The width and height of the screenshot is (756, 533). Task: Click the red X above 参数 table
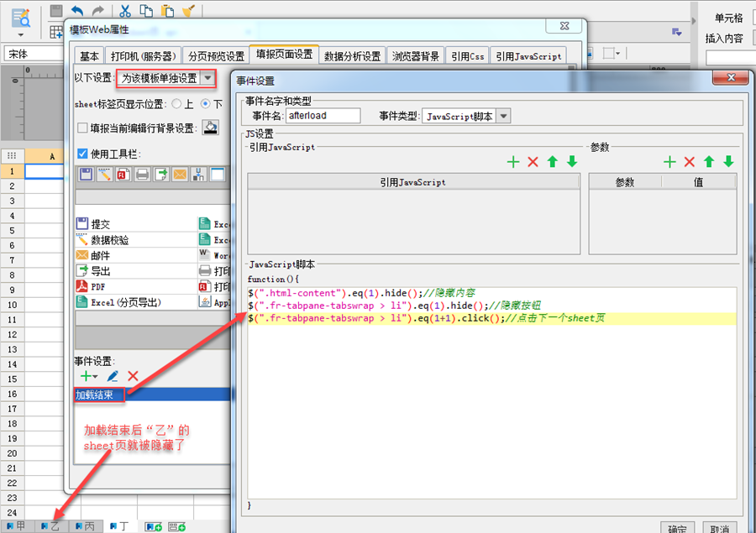coord(690,162)
